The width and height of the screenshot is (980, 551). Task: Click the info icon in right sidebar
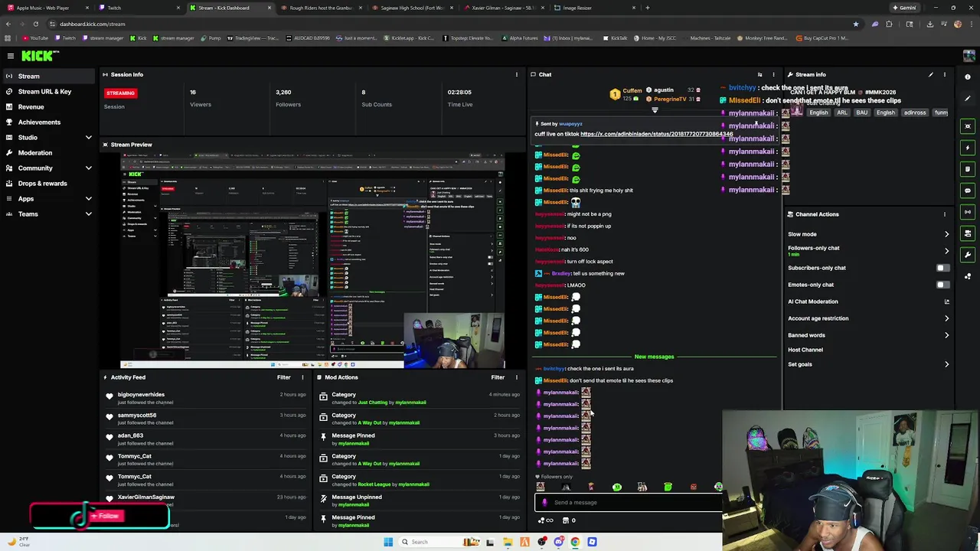[968, 77]
